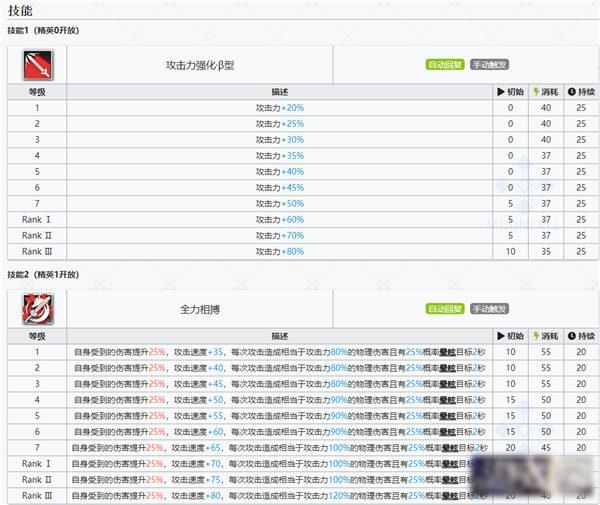Click the 持续 clock icon in skill 2 header
Screen dimensions: 600x505
(x=572, y=336)
